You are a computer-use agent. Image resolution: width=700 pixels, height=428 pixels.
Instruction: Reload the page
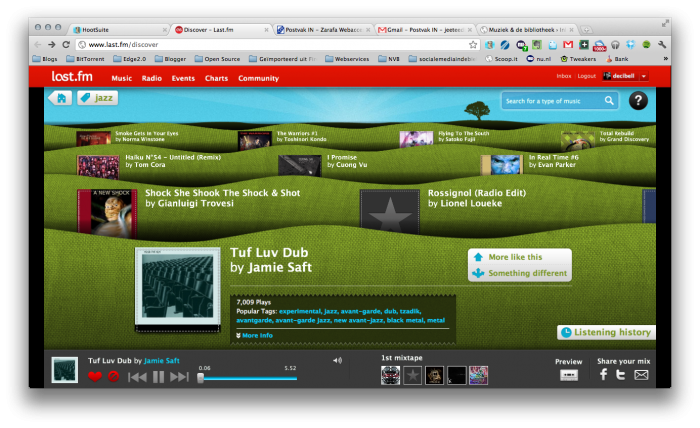point(66,45)
